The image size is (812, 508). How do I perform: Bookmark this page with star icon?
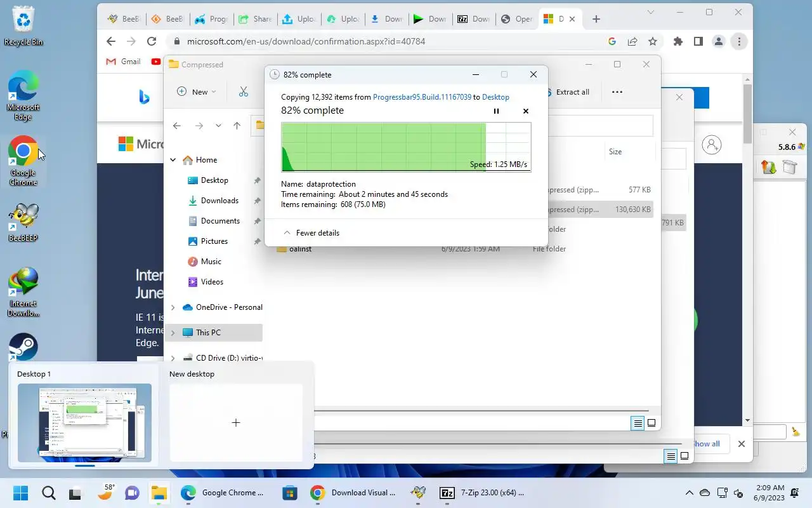(x=653, y=41)
